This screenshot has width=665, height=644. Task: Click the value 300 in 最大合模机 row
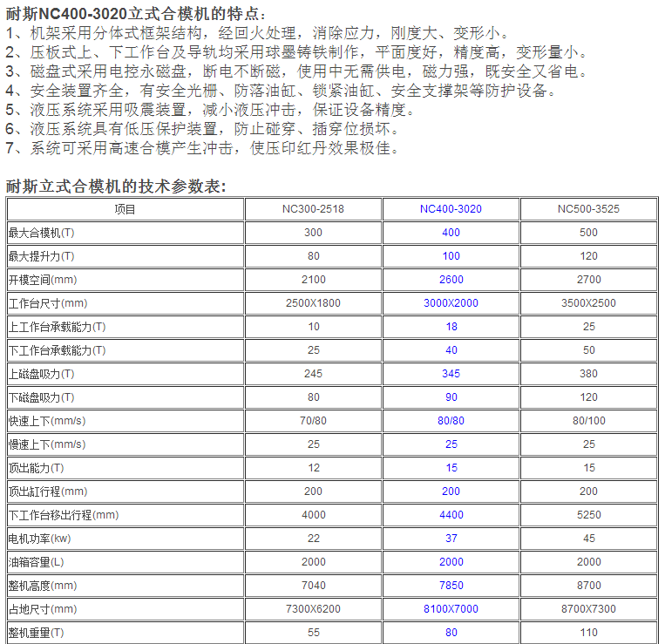[x=313, y=233]
